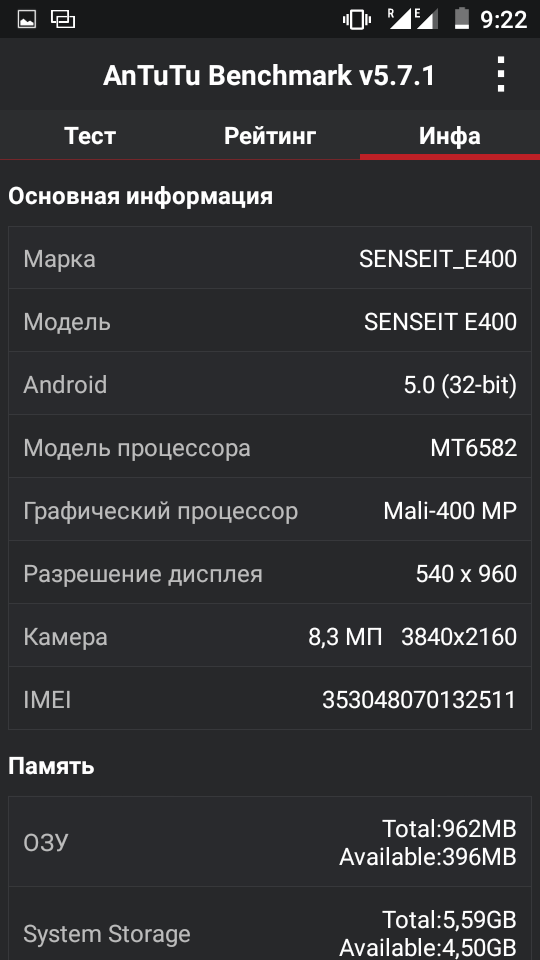The height and width of the screenshot is (960, 540).
Task: Open the three-dot overflow menu
Action: 501,74
